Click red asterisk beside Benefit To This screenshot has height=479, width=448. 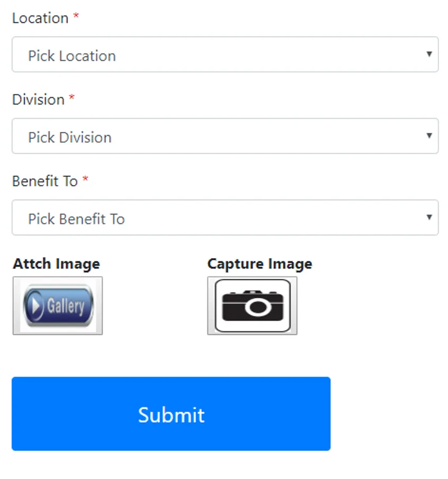tap(85, 179)
